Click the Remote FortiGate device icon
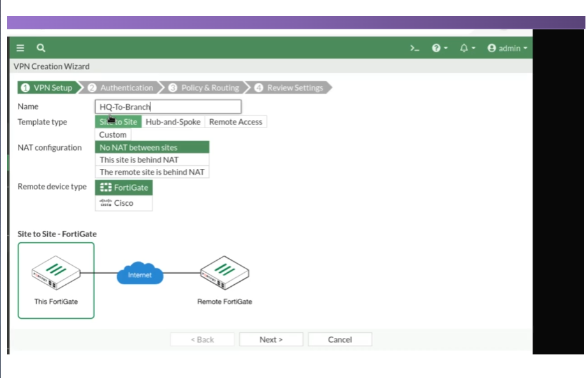Image resolution: width=588 pixels, height=378 pixels. [224, 273]
